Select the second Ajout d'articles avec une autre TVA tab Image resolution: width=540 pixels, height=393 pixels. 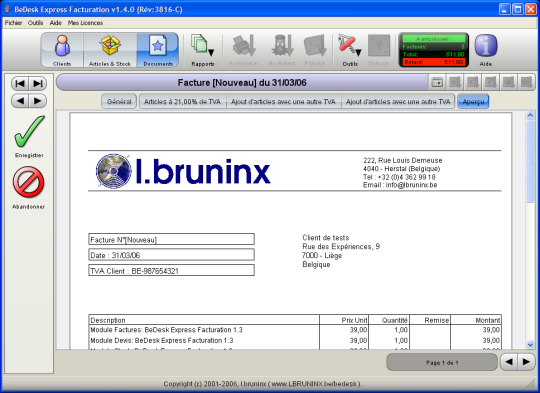tap(398, 102)
